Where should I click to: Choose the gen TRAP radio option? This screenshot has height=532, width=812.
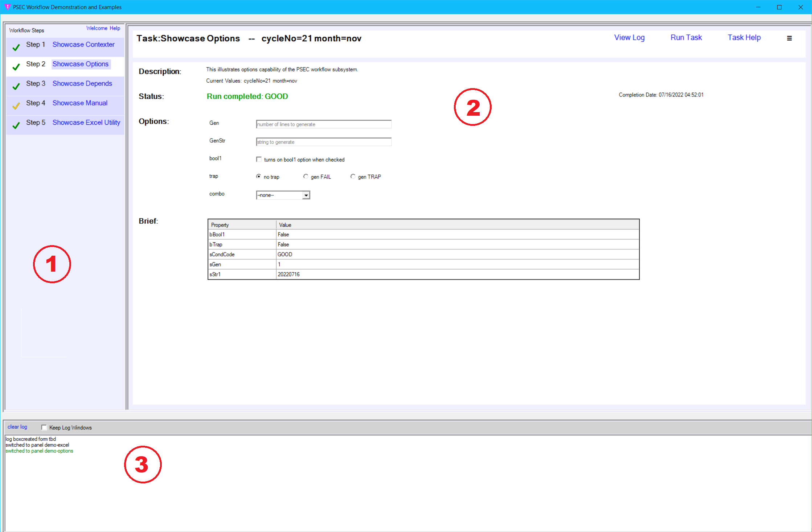[x=353, y=177]
